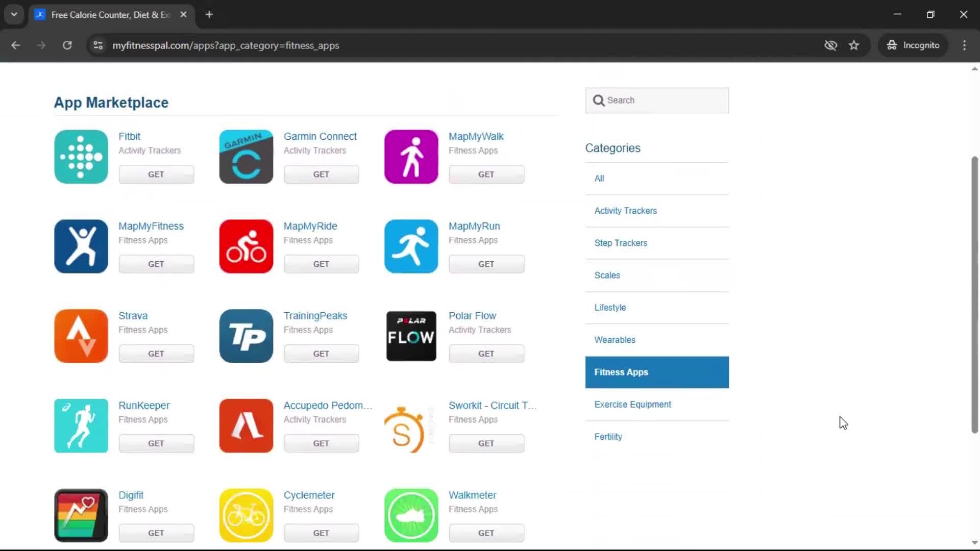This screenshot has height=551, width=980.
Task: Click GET button for Cyclemeter
Action: coord(321,533)
